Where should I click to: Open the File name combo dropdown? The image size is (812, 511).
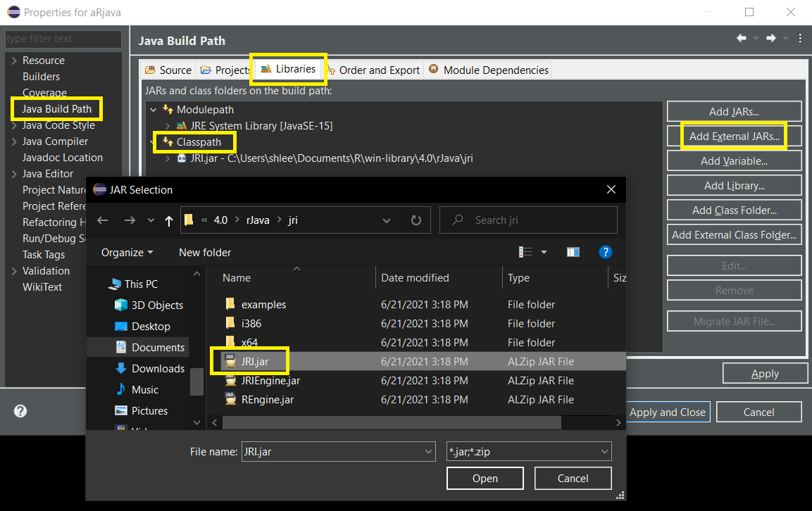coord(428,451)
